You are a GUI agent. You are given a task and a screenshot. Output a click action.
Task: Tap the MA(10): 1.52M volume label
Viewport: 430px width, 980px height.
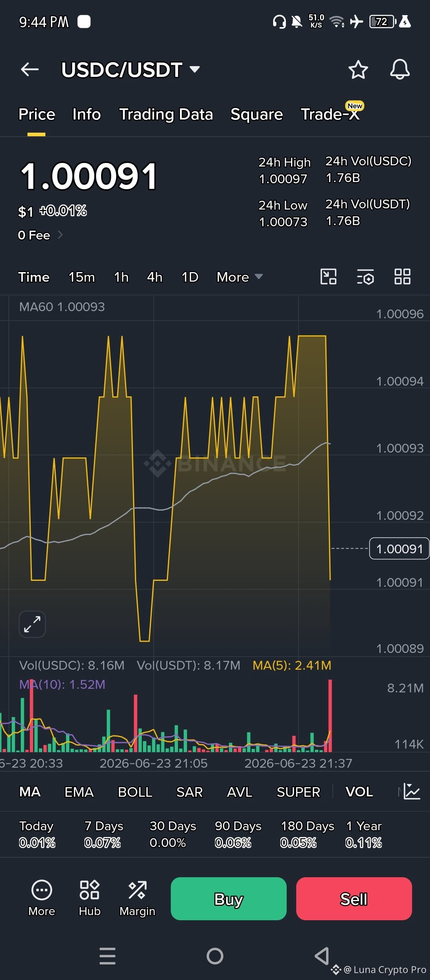tap(62, 684)
